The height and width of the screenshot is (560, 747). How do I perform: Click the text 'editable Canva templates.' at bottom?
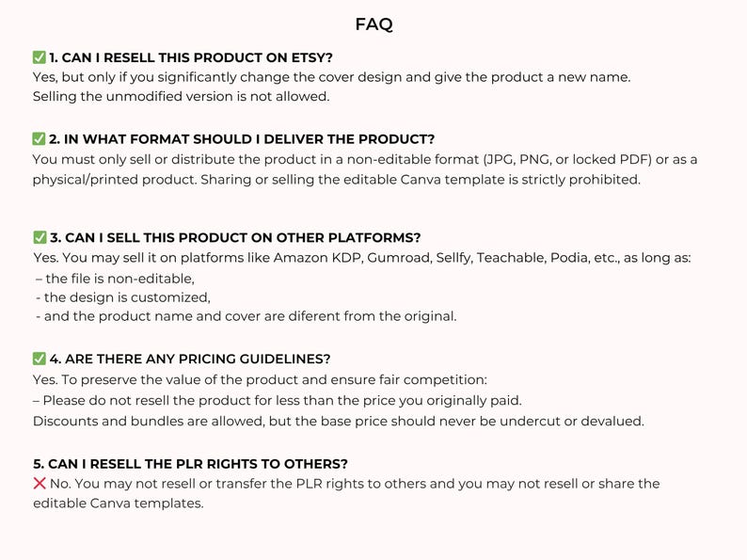[x=119, y=504]
